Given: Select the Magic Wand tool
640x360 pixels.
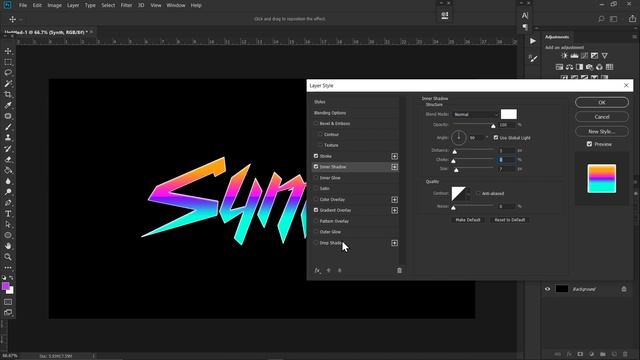Looking at the screenshot, I should pos(8,84).
